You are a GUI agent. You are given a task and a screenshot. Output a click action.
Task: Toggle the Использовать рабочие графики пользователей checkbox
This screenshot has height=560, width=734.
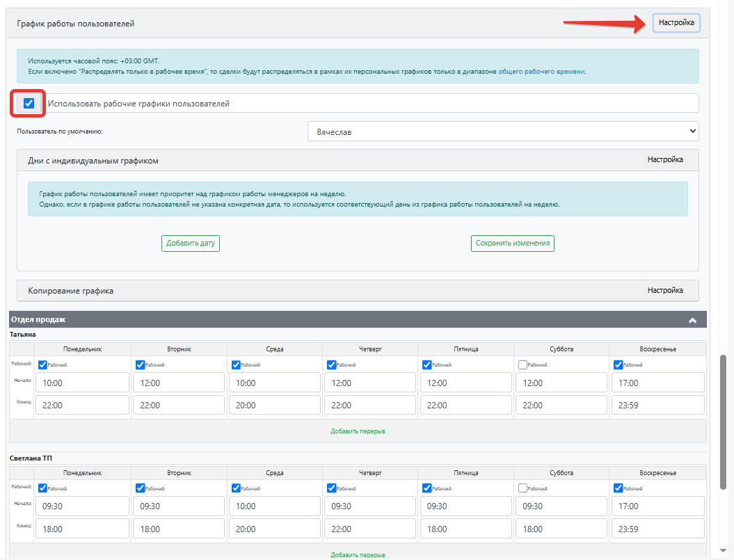[x=29, y=103]
